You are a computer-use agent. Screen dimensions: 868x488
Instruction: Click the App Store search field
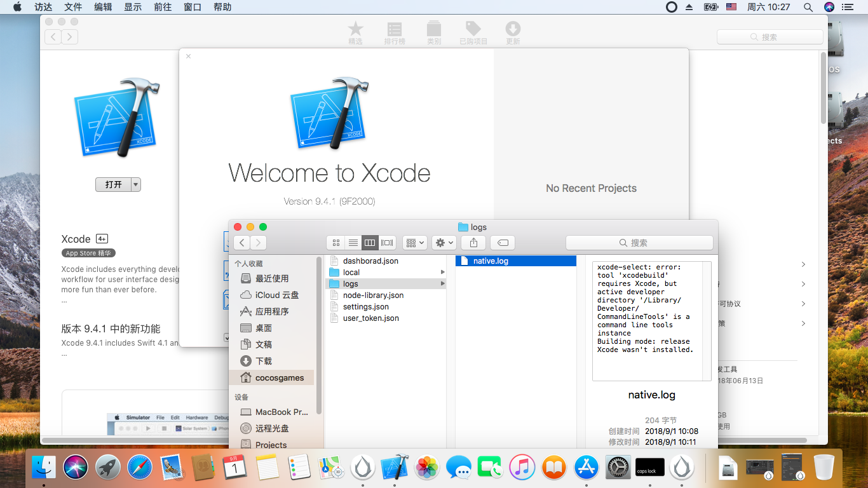pyautogui.click(x=770, y=37)
